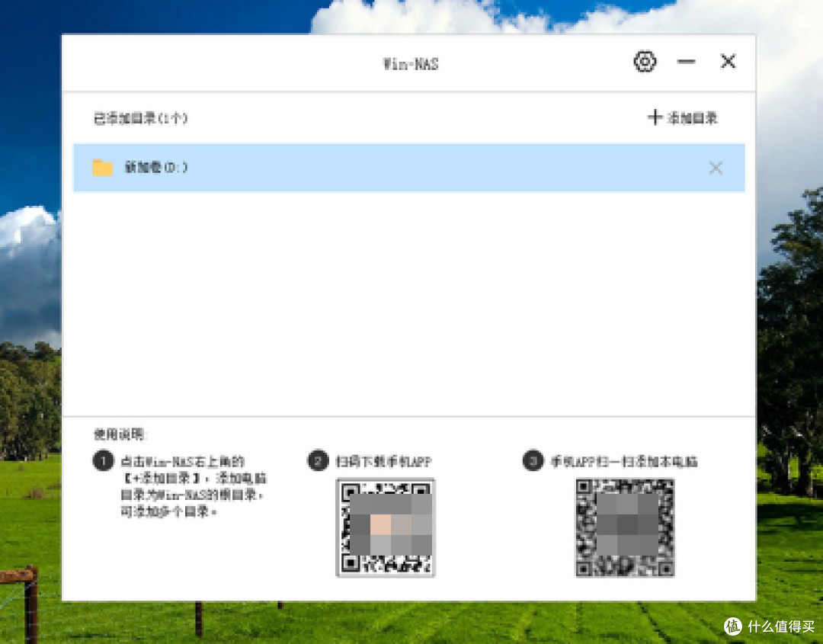Click the 什么值得买 watermark icon
Image resolution: width=823 pixels, height=644 pixels.
732,627
